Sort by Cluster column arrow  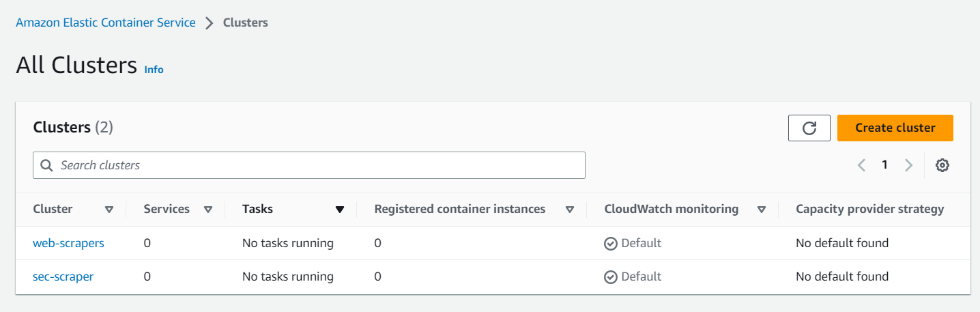point(109,210)
